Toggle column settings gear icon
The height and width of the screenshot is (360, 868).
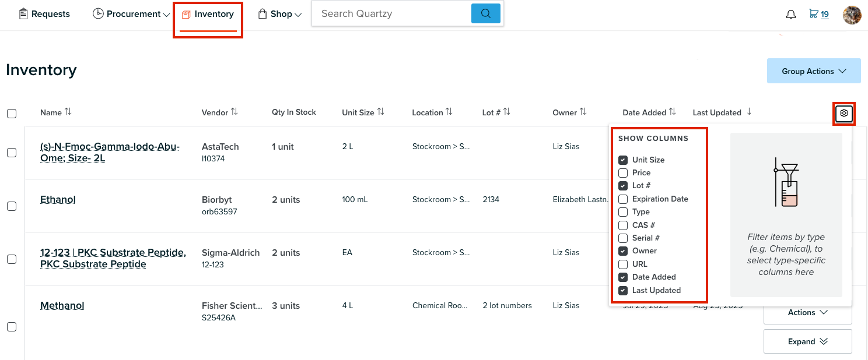[x=844, y=113]
